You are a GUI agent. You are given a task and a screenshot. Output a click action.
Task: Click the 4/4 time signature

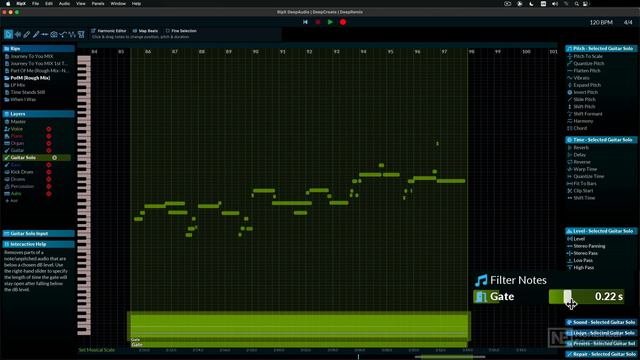pos(628,22)
